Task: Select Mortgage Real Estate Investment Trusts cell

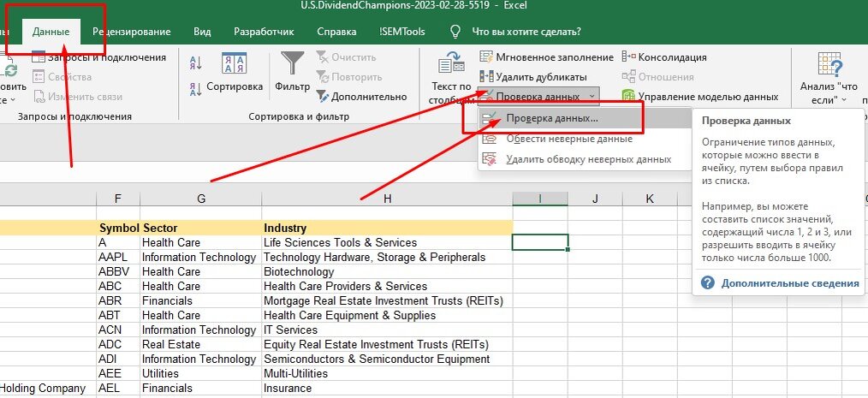Action: click(387, 300)
